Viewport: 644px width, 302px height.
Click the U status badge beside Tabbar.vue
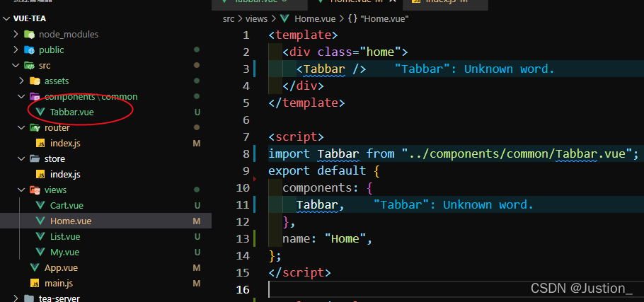point(197,112)
